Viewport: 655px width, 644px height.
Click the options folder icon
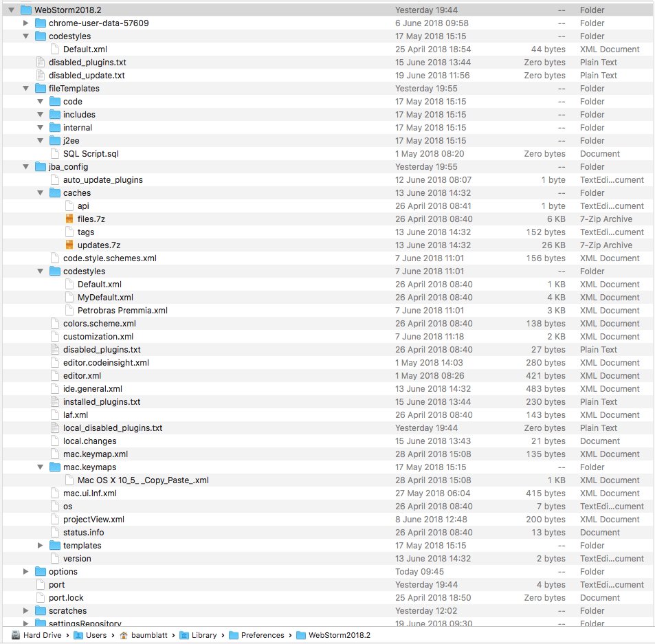coord(41,571)
